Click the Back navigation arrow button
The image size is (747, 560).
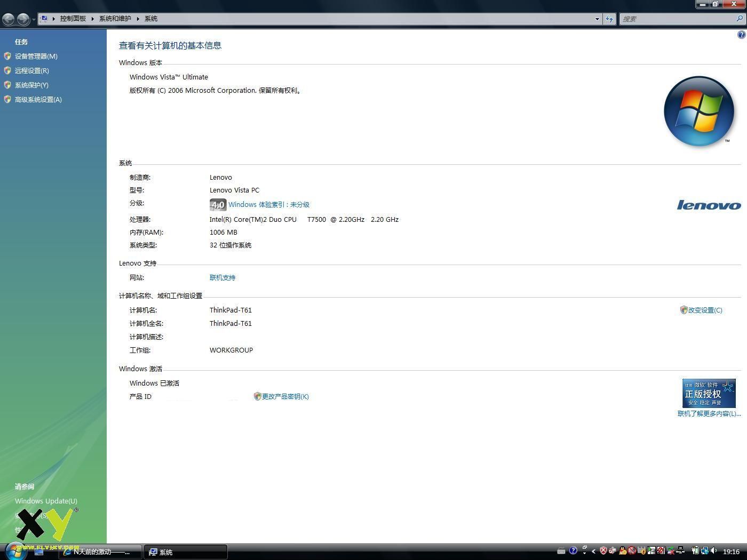pos(9,19)
